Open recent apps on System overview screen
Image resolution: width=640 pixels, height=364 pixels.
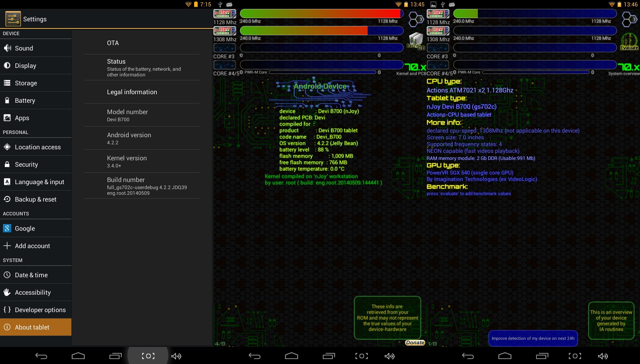(x=542, y=356)
